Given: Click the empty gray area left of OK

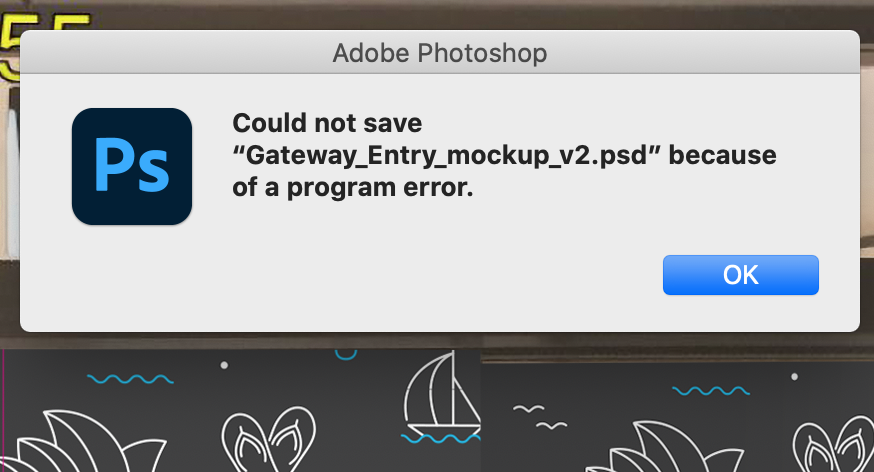Looking at the screenshot, I should tap(500, 276).
